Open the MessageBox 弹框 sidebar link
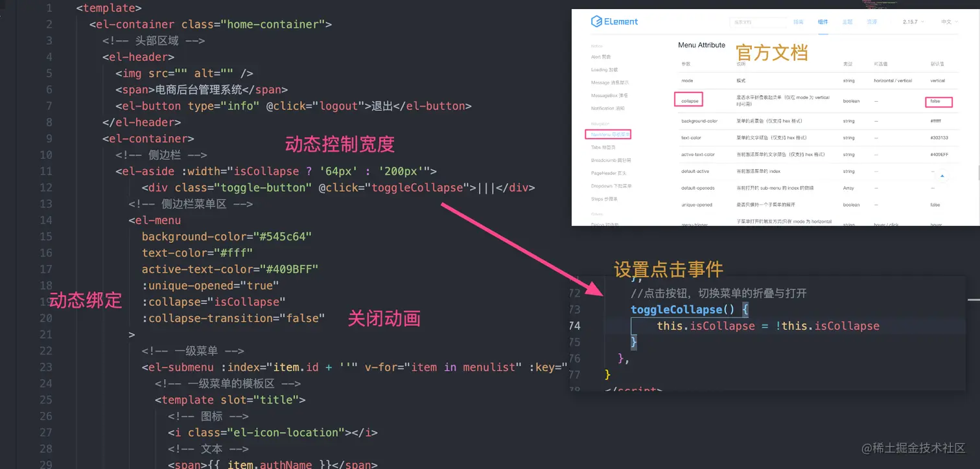 [609, 95]
